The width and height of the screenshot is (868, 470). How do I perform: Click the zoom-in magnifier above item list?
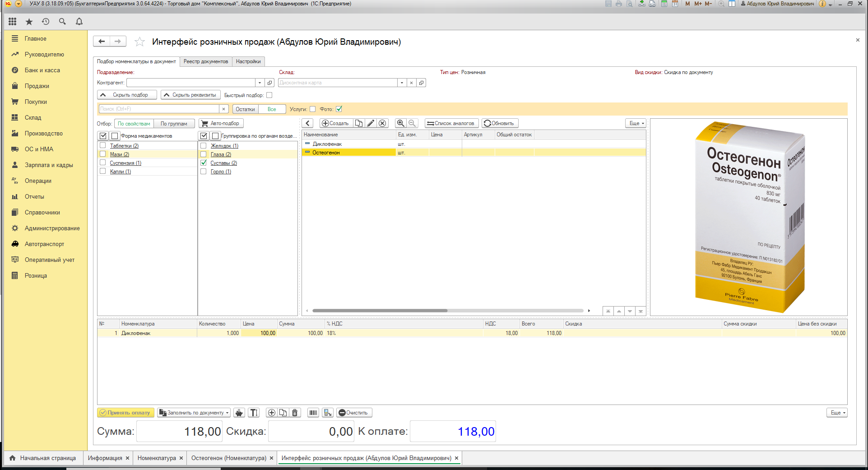(x=401, y=123)
